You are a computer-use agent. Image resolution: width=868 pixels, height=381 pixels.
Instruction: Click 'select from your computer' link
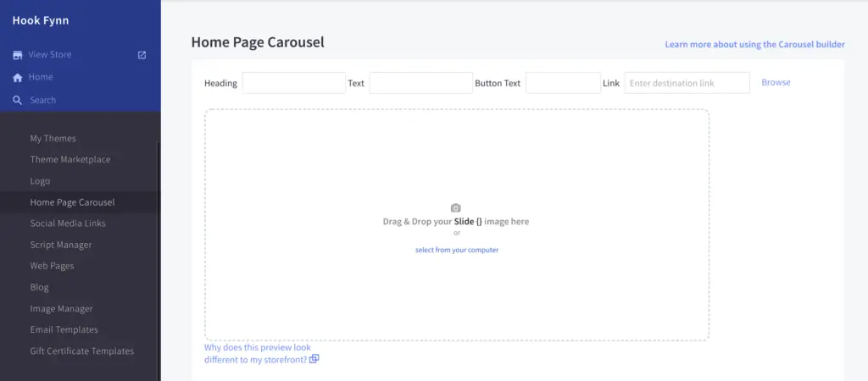(x=457, y=250)
